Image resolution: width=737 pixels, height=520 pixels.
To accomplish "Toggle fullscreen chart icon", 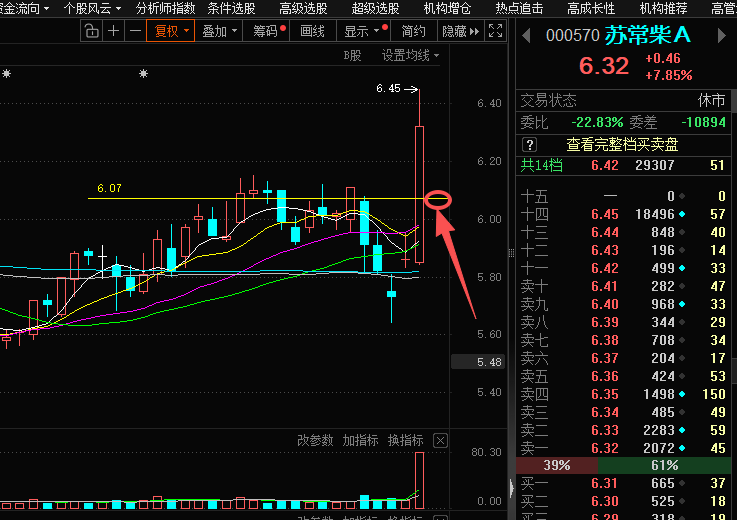I will coord(495,31).
